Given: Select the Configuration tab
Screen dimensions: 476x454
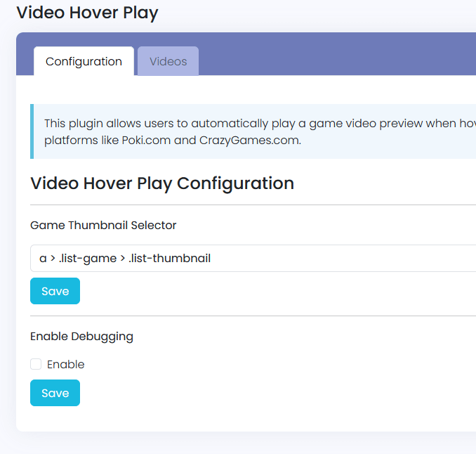Looking at the screenshot, I should click(84, 61).
